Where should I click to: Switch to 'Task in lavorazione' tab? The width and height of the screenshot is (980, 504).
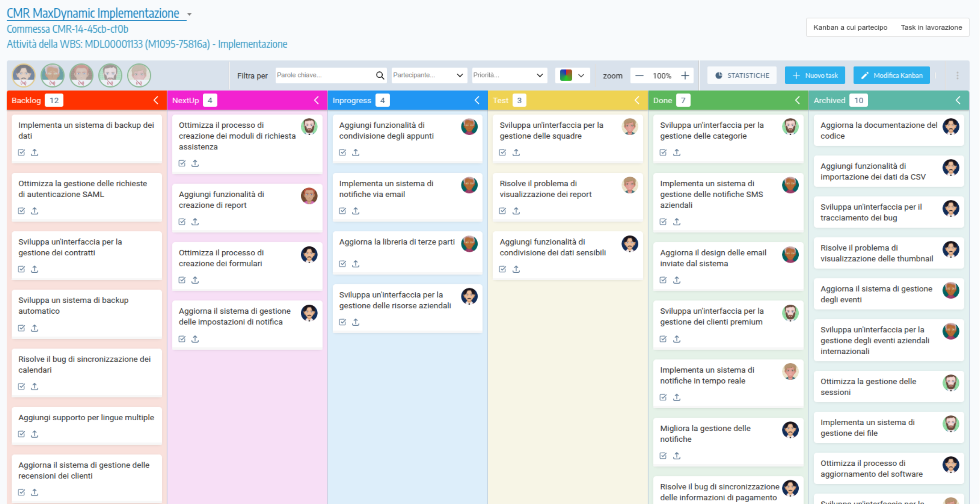(x=931, y=28)
